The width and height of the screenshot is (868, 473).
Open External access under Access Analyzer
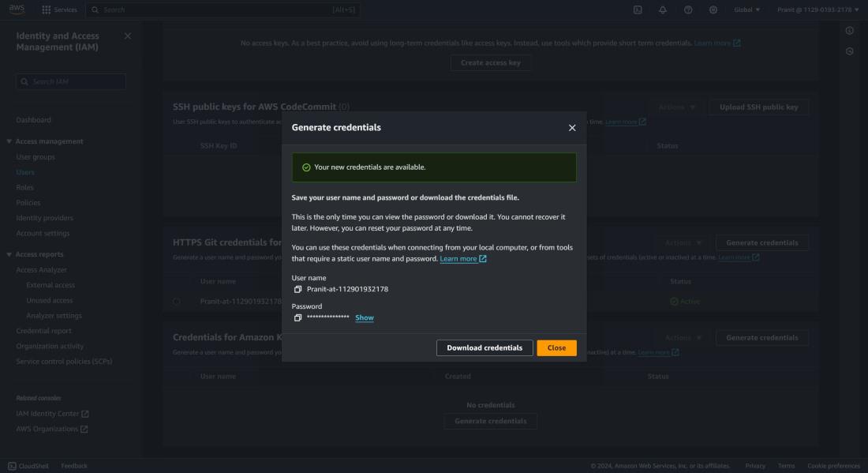point(51,285)
